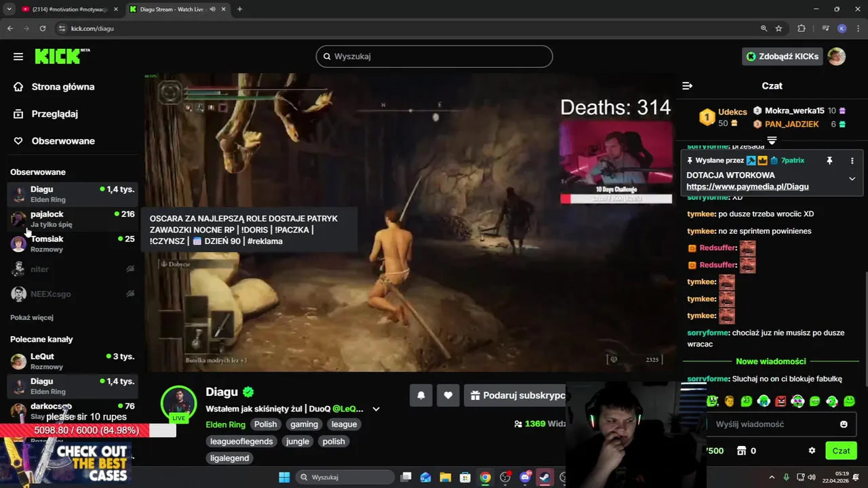Open the volume speaker tray icon

click(x=812, y=477)
